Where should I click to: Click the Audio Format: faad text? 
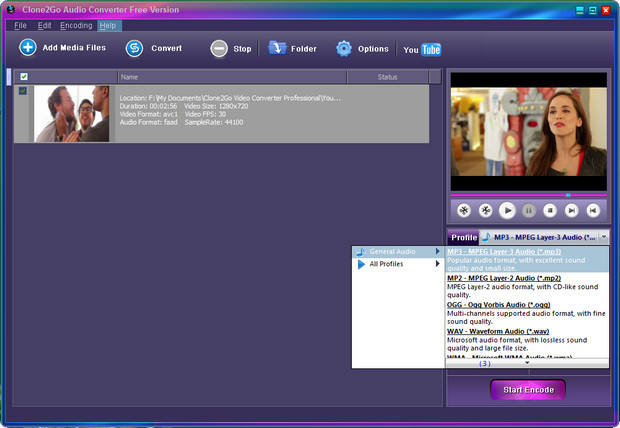coord(149,122)
